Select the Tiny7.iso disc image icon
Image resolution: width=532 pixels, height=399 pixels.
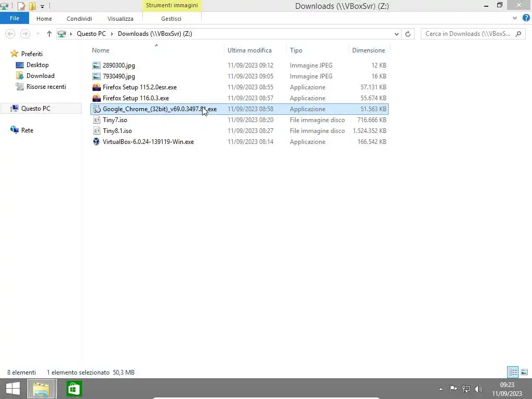pyautogui.click(x=96, y=120)
